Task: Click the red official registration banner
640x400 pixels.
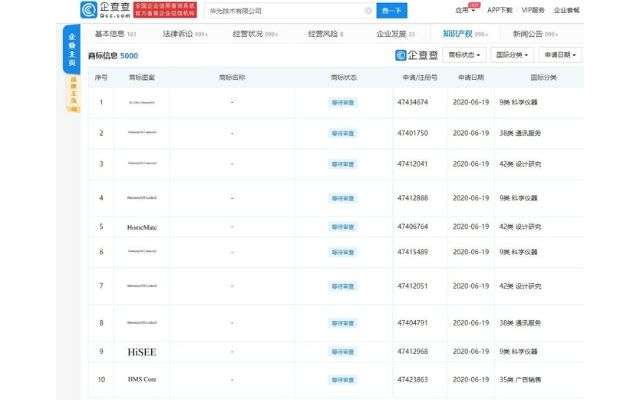Action: [x=165, y=10]
